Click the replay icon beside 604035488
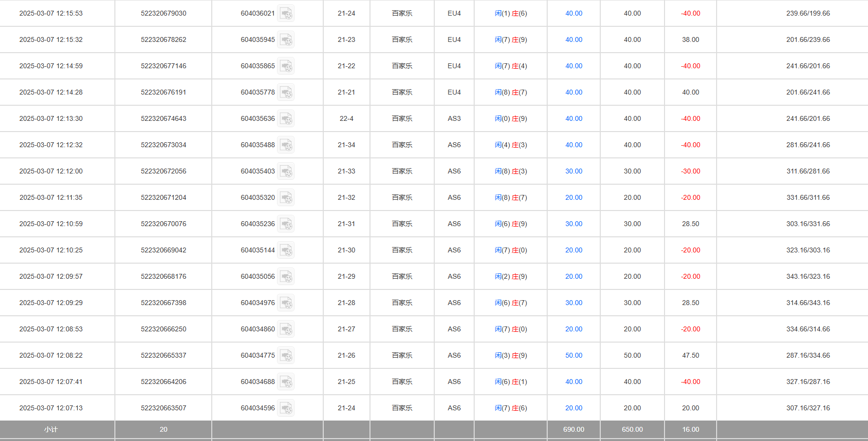Screen dimensions: 868x441 click(286, 145)
